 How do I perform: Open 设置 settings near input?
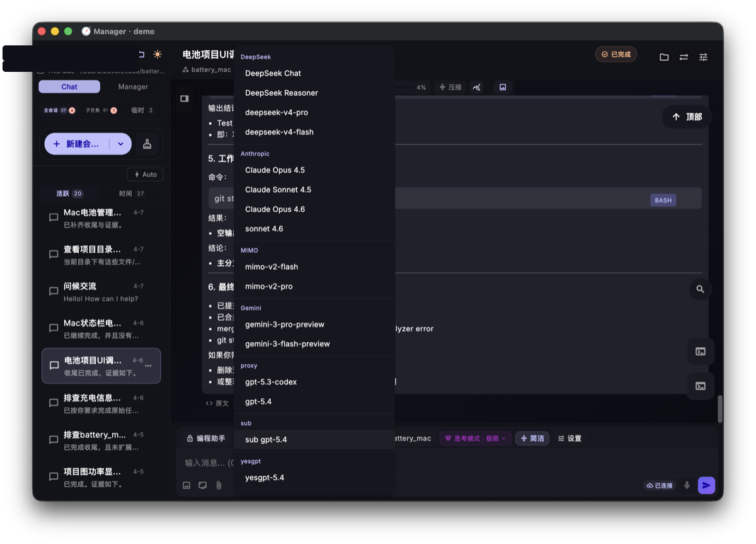tap(570, 438)
